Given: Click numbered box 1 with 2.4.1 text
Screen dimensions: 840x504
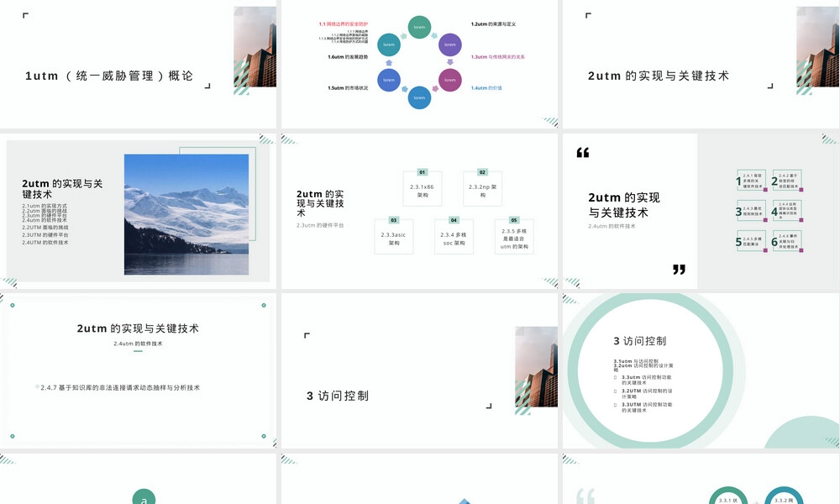Looking at the screenshot, I should (x=752, y=181).
